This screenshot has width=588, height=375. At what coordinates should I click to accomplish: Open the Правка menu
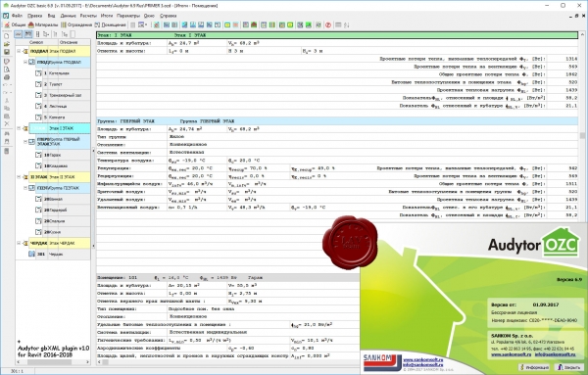click(35, 16)
